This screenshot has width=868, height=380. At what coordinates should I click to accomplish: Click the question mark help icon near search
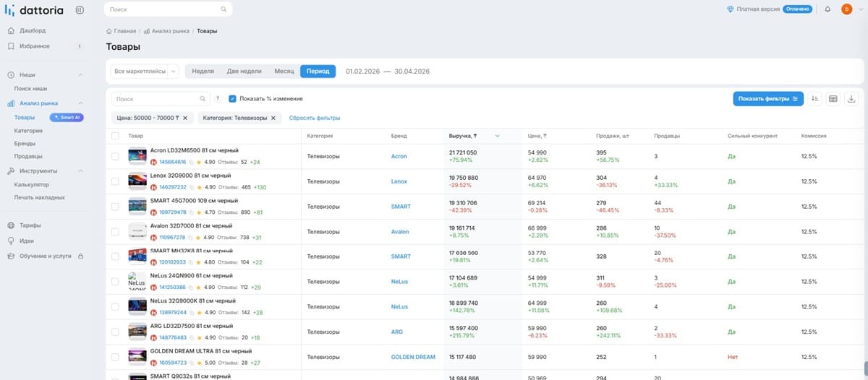218,99
